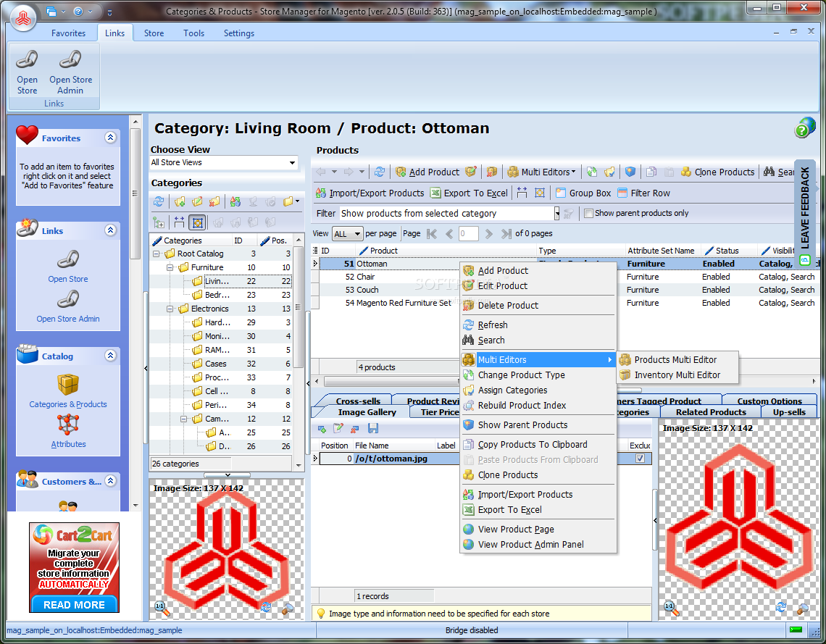Delete category using the folder red-x icon

click(214, 201)
